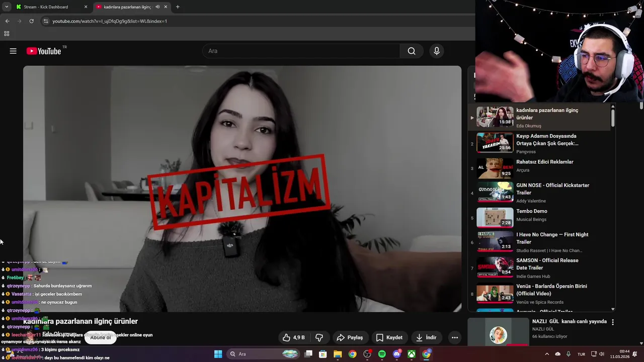Close the YouTube video tab
Image resolution: width=644 pixels, height=362 pixels.
pyautogui.click(x=166, y=7)
